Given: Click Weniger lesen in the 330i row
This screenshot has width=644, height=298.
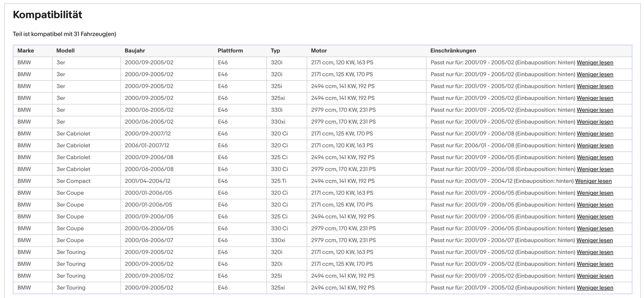Looking at the screenshot, I should [595, 110].
